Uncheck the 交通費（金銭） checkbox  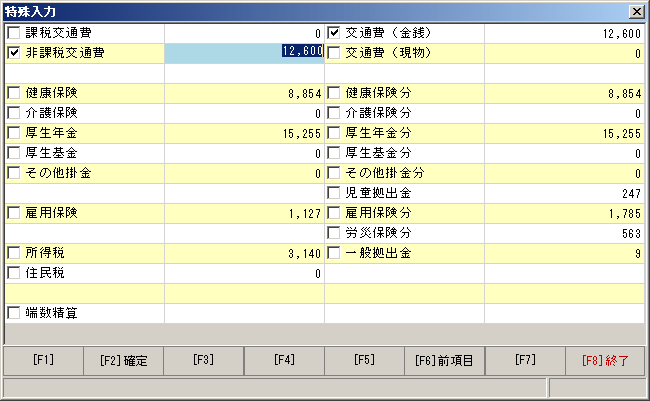click(334, 33)
